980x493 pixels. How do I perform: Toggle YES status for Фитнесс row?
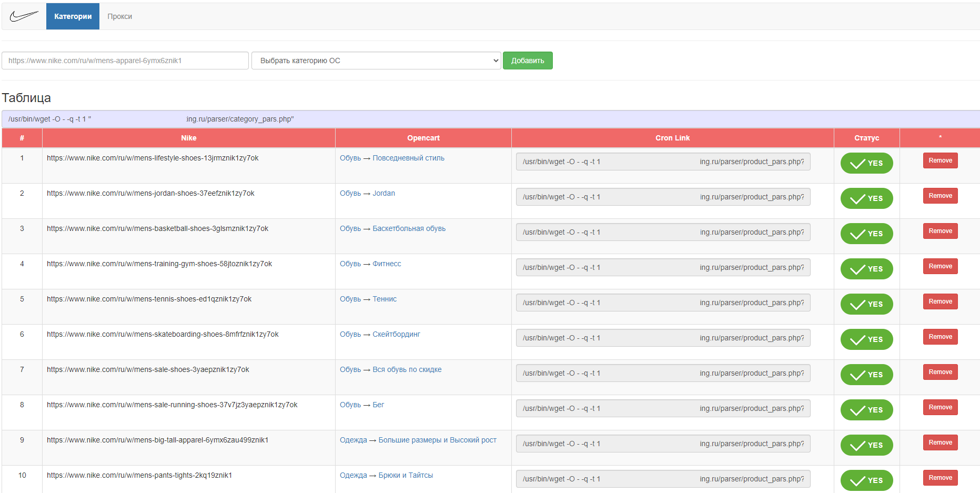pos(866,269)
